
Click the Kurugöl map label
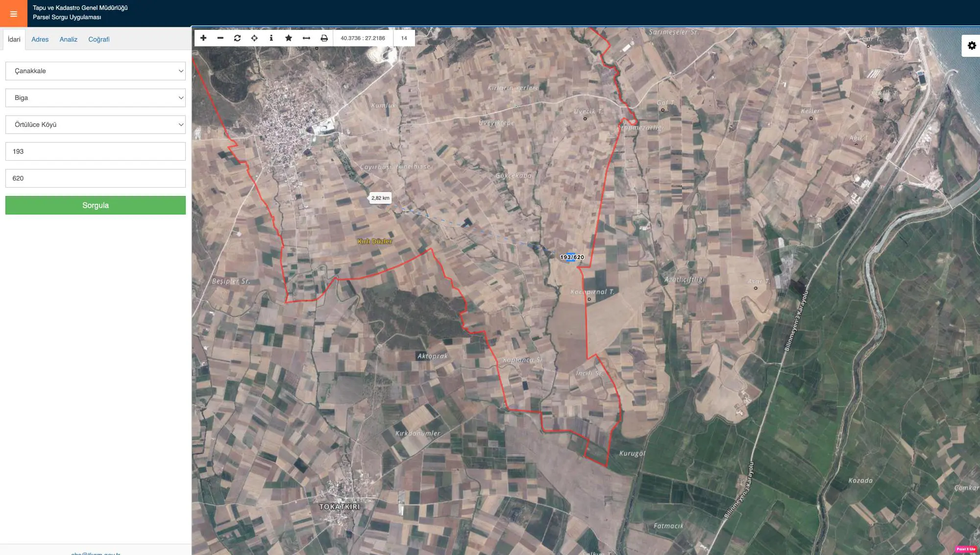[633, 454]
